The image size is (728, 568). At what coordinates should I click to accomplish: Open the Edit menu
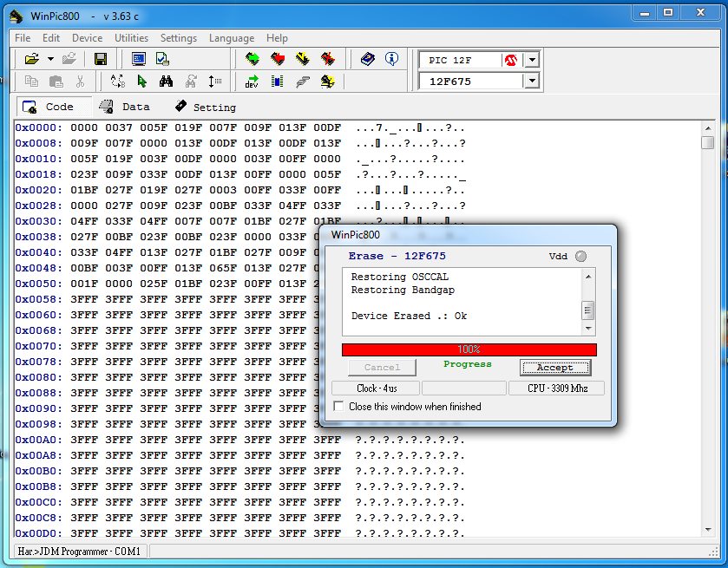pyautogui.click(x=51, y=38)
